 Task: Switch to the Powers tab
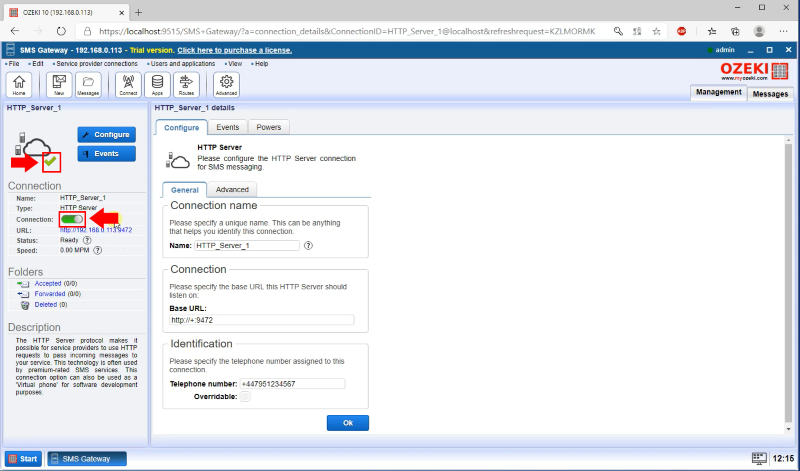tap(269, 127)
